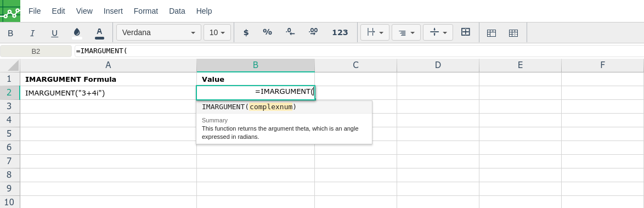
Task: Toggle italic text style
Action: coord(32,33)
